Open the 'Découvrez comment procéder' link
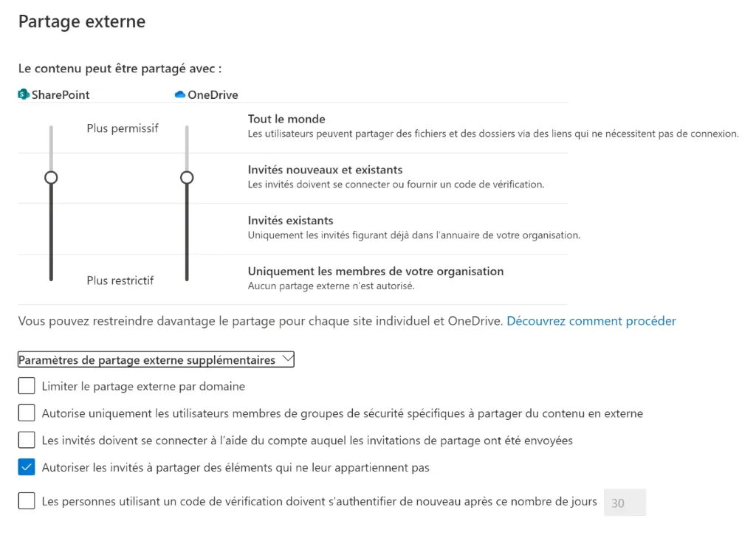Screen dimensions: 756x538 tap(591, 321)
